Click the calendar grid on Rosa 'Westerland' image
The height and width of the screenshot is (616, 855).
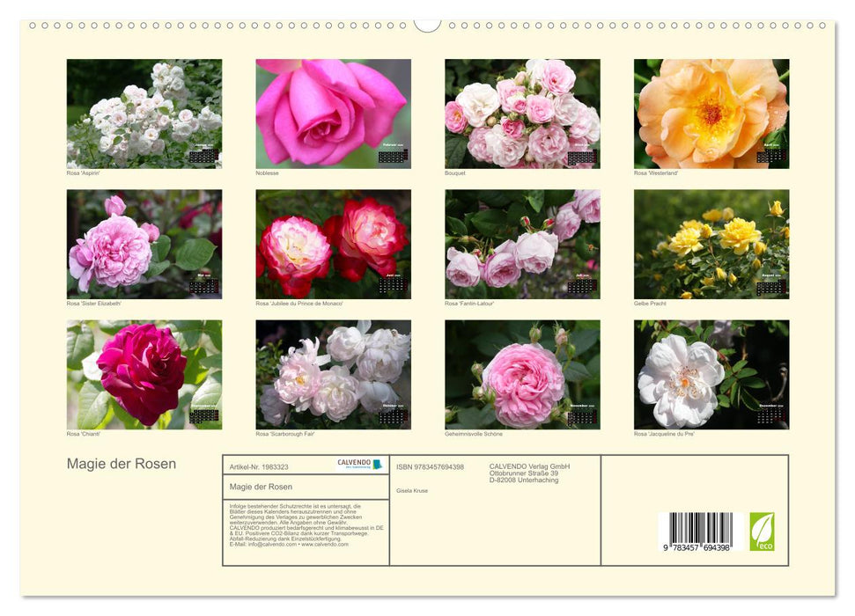771,158
